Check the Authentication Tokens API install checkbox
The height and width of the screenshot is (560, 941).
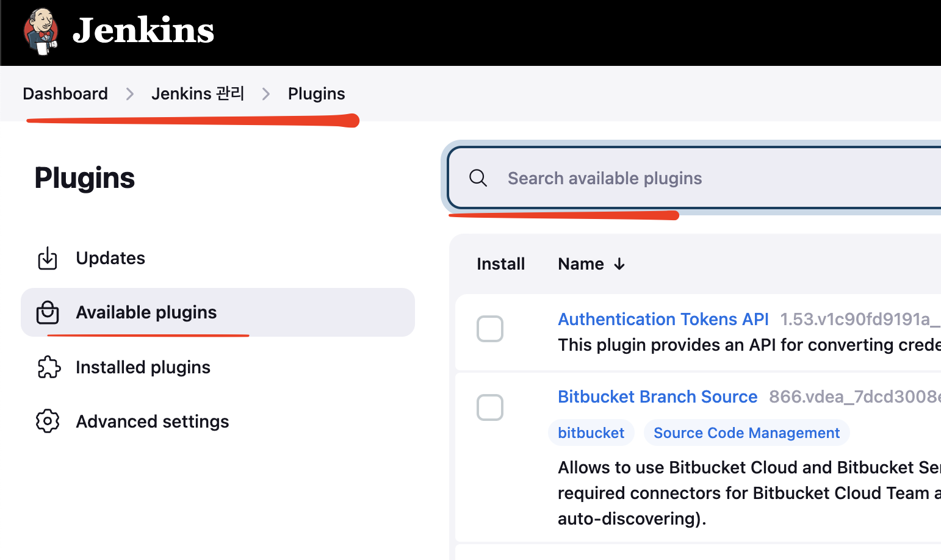click(x=490, y=329)
